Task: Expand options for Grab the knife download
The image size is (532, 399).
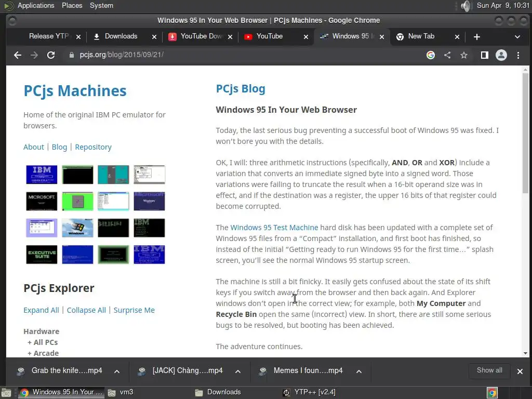Action: 117,371
